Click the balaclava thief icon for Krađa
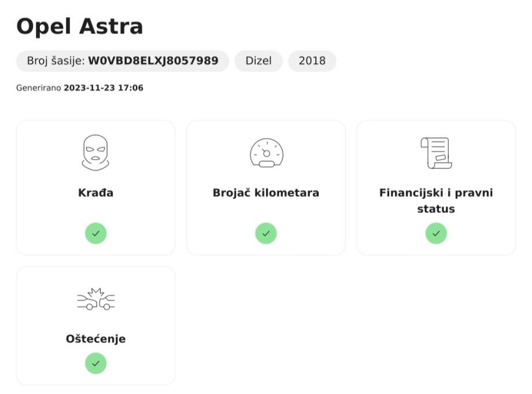 point(95,153)
